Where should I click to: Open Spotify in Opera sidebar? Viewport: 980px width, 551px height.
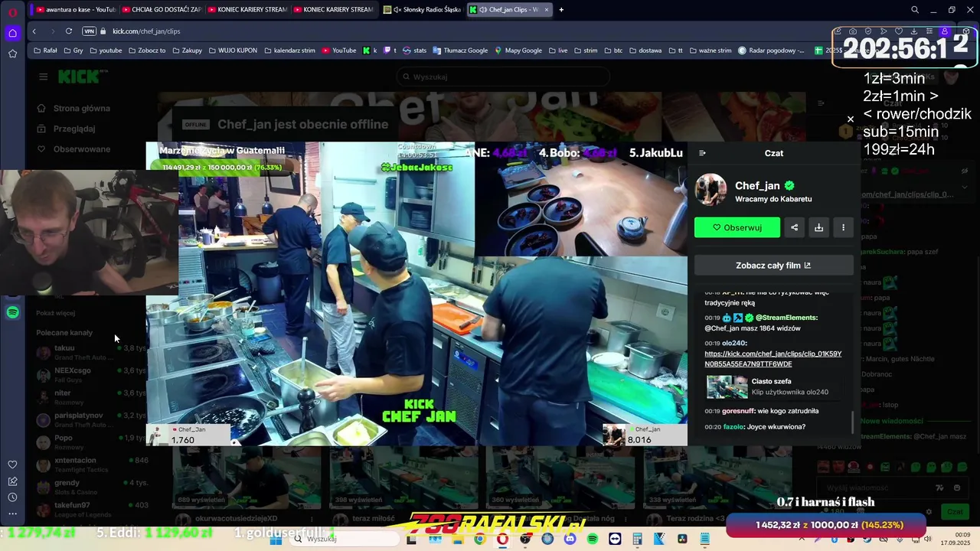point(13,312)
